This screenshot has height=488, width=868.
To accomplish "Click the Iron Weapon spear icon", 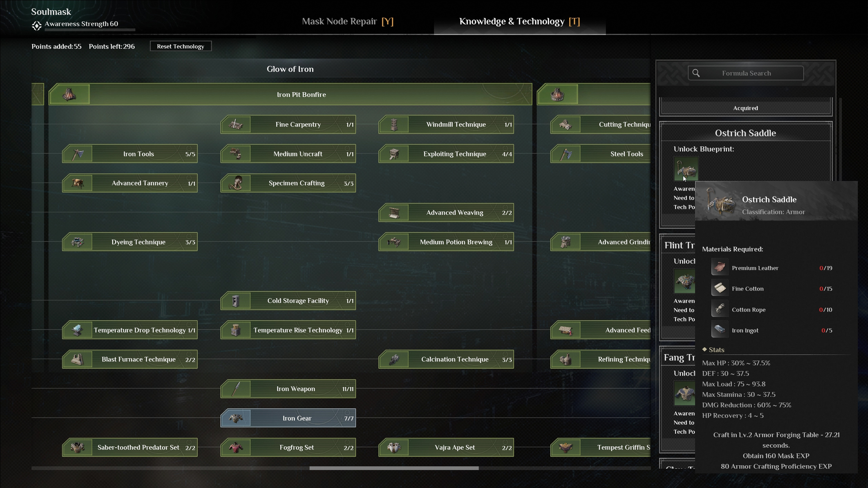I will (x=236, y=389).
